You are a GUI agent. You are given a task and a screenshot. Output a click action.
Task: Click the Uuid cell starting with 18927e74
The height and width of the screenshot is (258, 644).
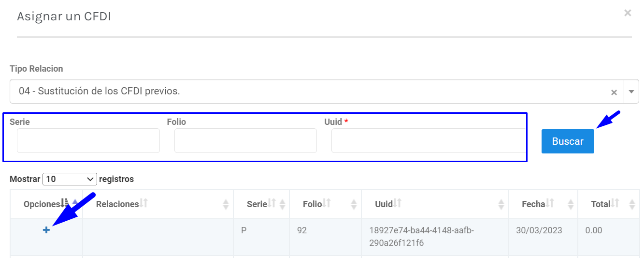(420, 237)
